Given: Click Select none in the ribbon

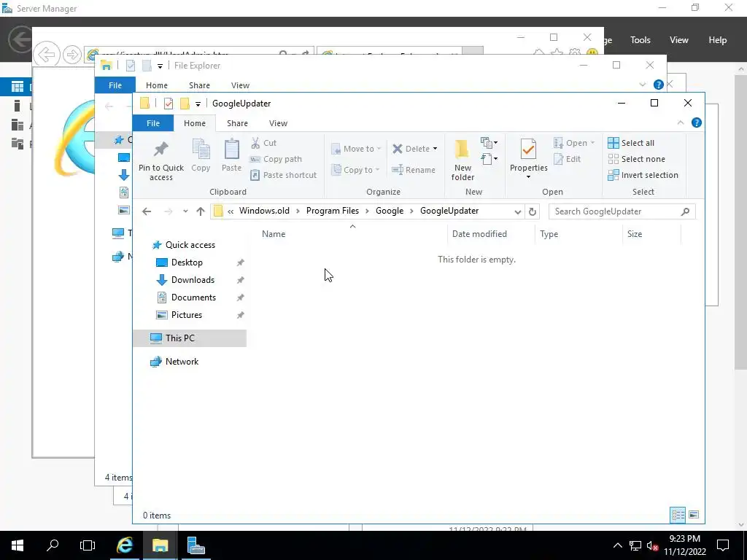Looking at the screenshot, I should (636, 159).
